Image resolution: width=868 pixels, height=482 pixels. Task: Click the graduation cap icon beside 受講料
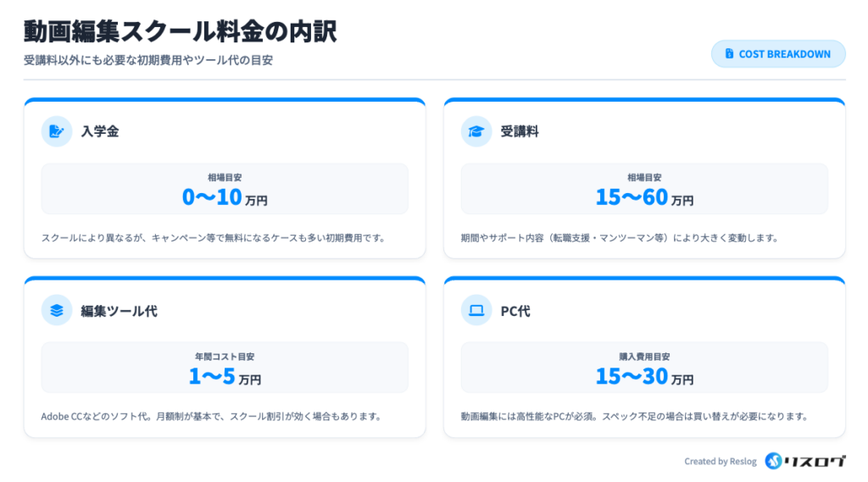coord(476,131)
